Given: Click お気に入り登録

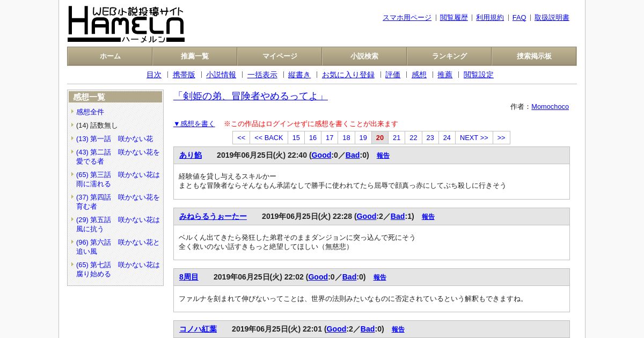Looking at the screenshot, I should [x=348, y=75].
